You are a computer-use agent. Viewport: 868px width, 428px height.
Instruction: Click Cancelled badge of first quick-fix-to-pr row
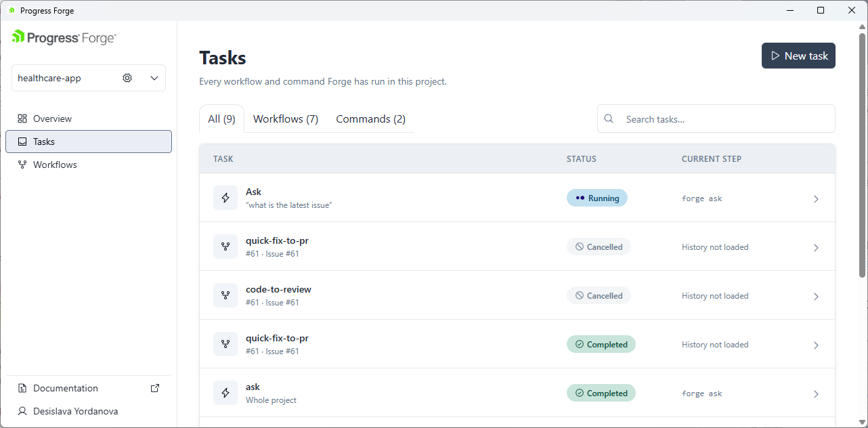599,247
